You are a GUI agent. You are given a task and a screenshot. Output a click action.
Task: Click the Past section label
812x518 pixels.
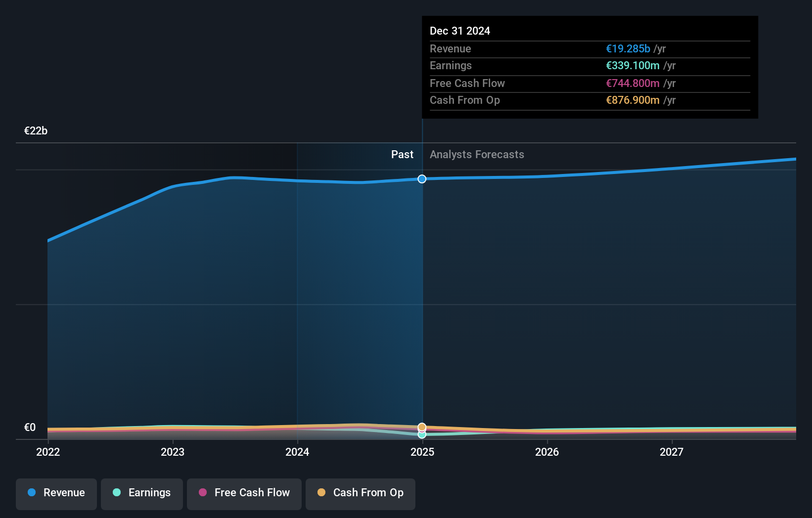(x=402, y=154)
